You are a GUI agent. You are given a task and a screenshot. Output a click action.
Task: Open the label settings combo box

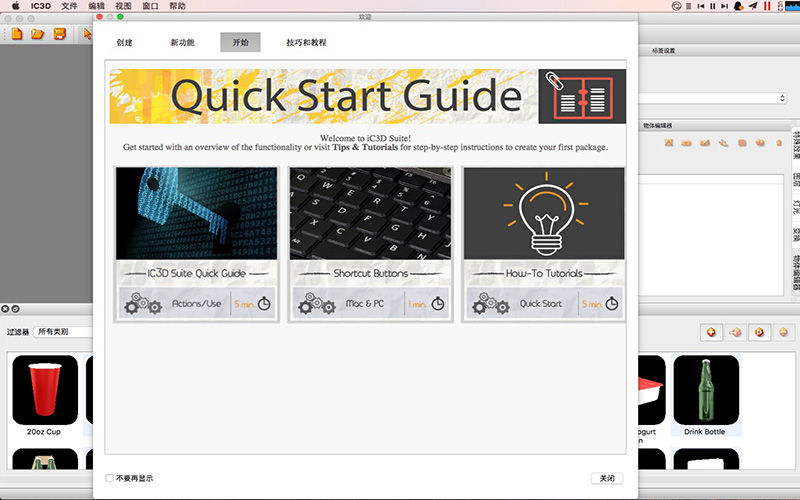pyautogui.click(x=713, y=98)
